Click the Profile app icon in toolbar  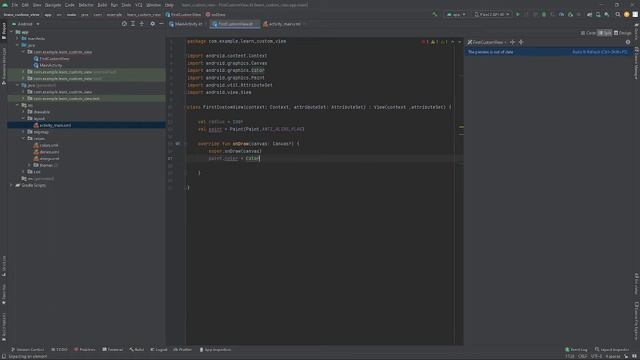click(x=562, y=14)
